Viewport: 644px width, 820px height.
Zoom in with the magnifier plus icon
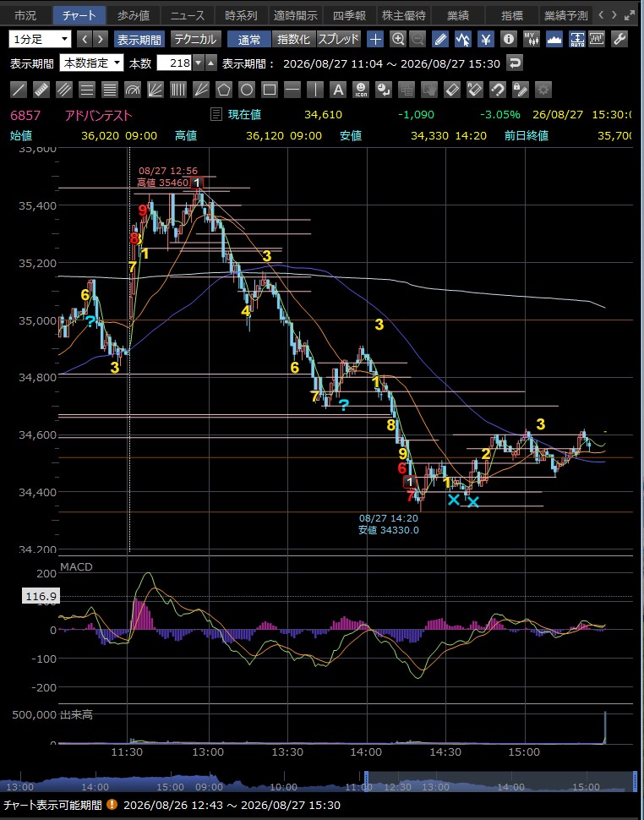coord(398,39)
